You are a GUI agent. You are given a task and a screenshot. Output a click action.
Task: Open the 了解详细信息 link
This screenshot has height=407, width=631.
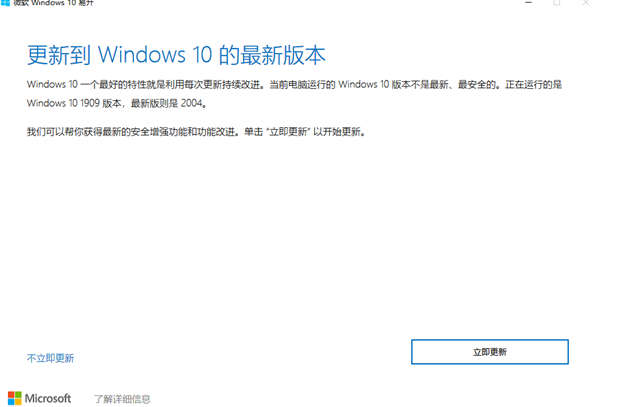coord(122,399)
